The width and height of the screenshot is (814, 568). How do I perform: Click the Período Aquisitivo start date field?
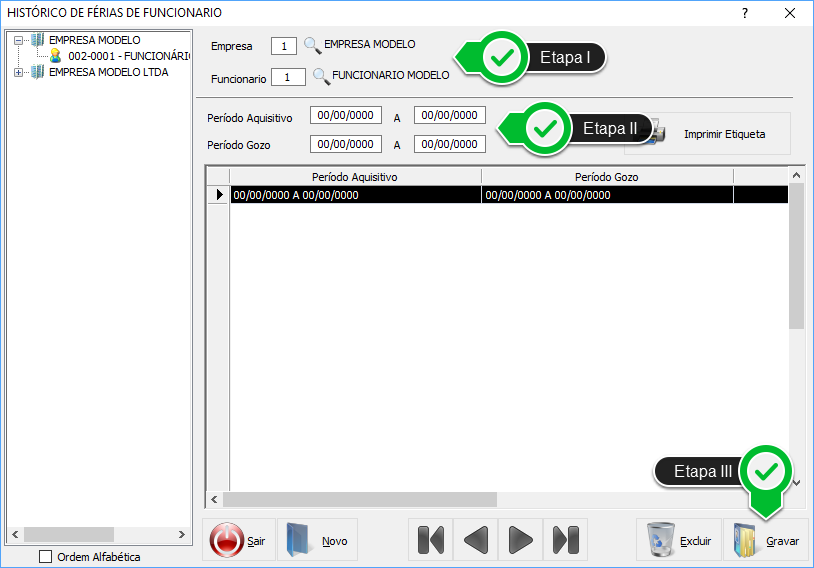pyautogui.click(x=346, y=116)
